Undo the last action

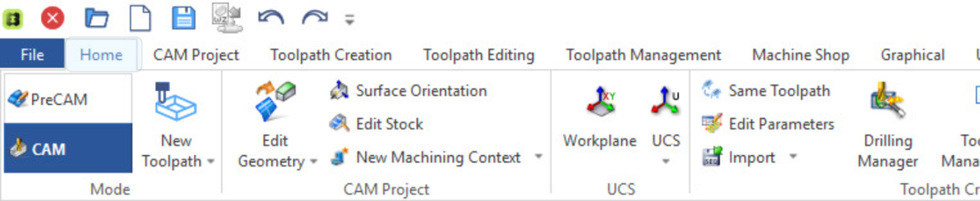pos(271,18)
